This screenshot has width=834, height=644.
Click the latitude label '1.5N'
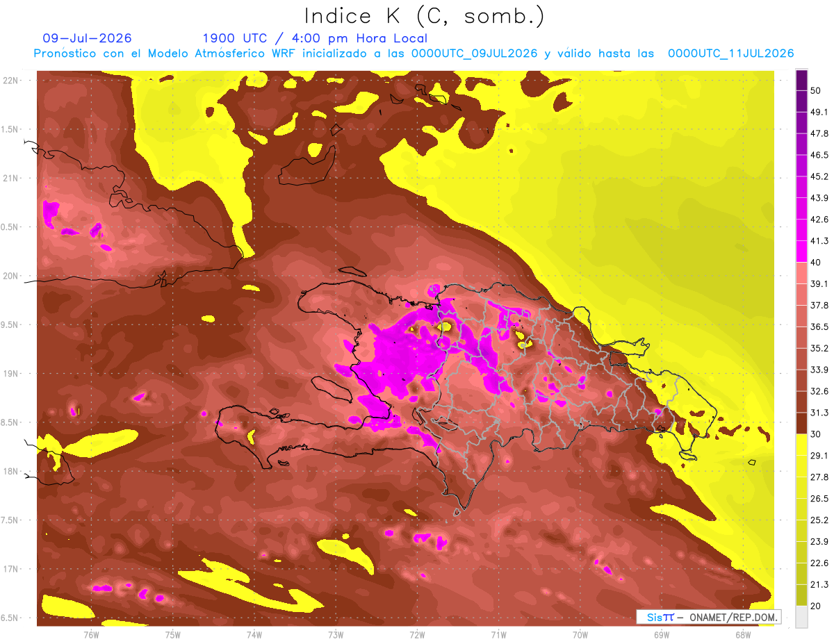(x=10, y=129)
